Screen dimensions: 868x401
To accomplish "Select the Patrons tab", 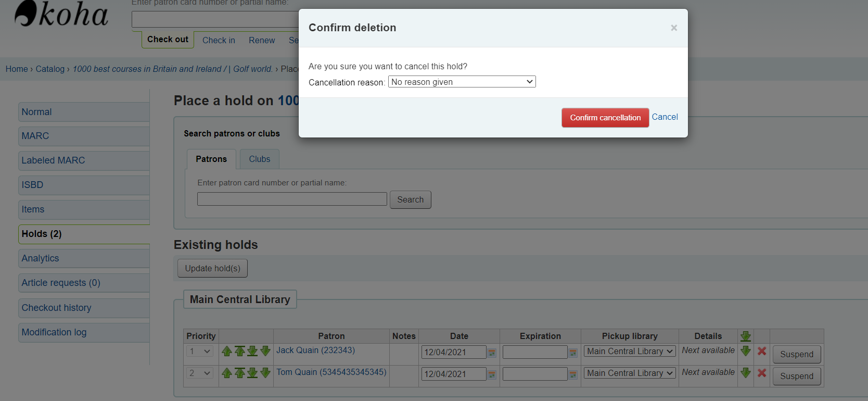I will pos(211,159).
